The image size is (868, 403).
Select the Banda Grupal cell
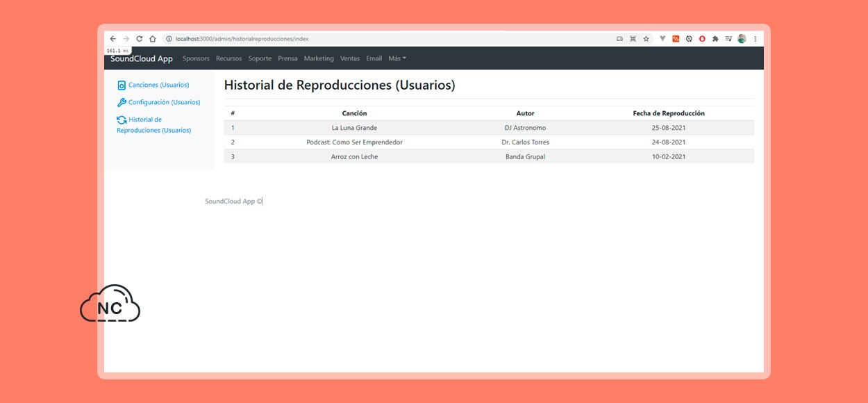coord(525,156)
